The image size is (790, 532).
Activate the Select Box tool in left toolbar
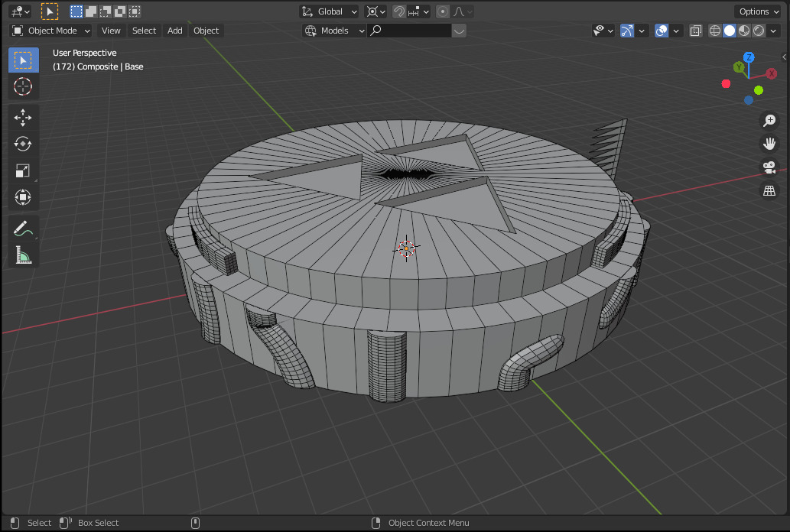23,60
